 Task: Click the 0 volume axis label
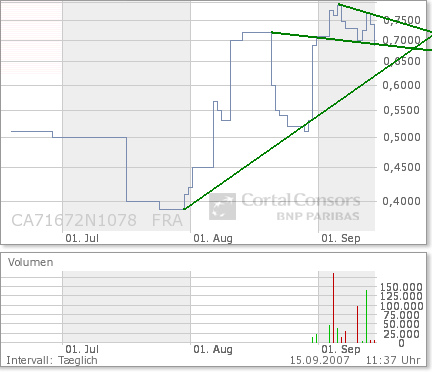coord(401,343)
